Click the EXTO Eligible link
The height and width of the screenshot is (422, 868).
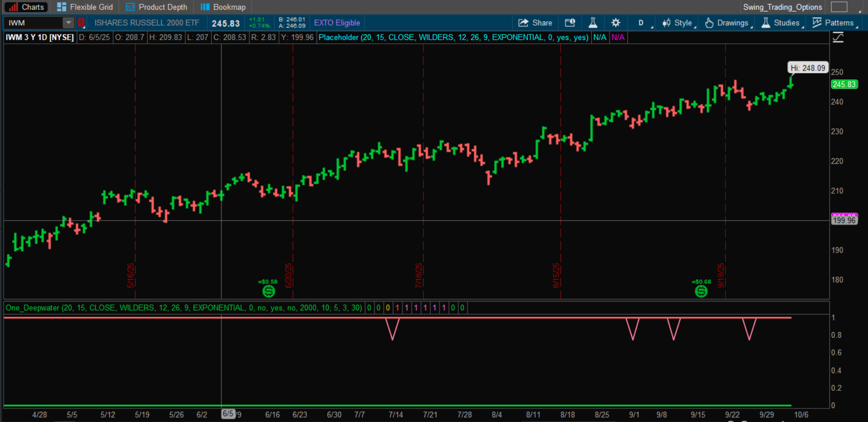[x=337, y=23]
